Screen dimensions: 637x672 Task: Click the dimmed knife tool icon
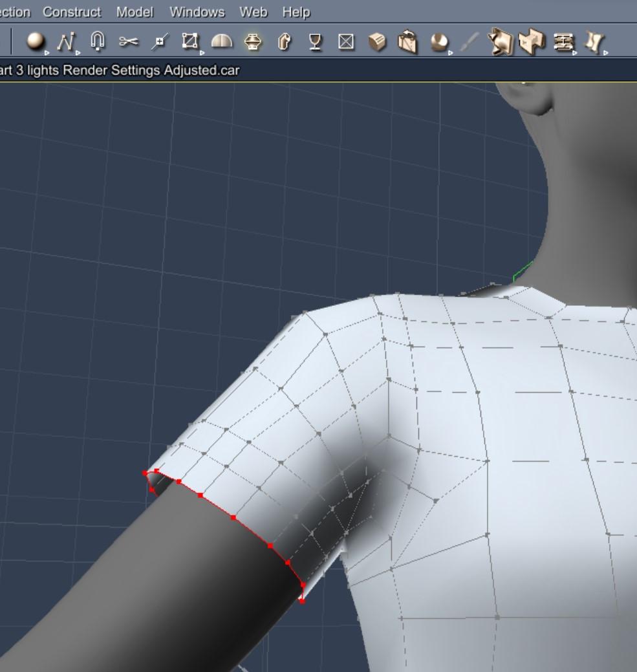pos(470,42)
